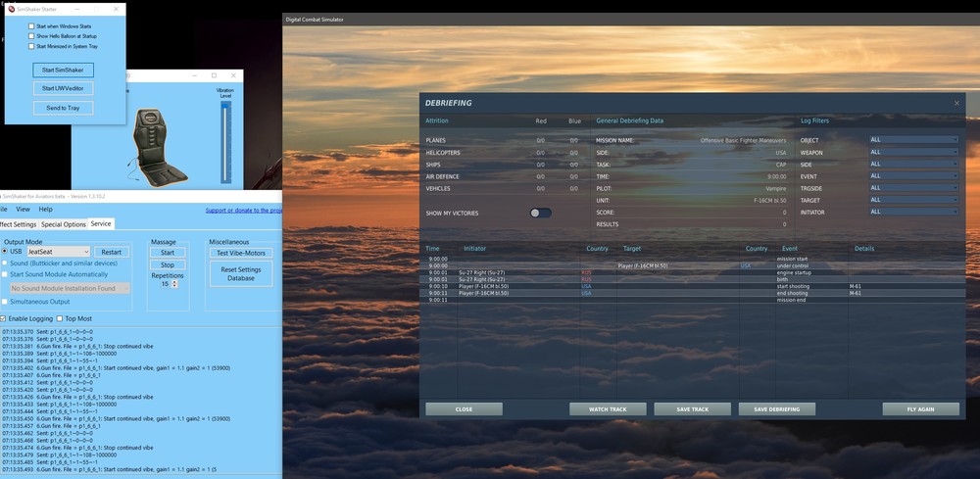This screenshot has width=980, height=479.
Task: Click the SAVE DEBRIEFING button
Action: click(777, 409)
